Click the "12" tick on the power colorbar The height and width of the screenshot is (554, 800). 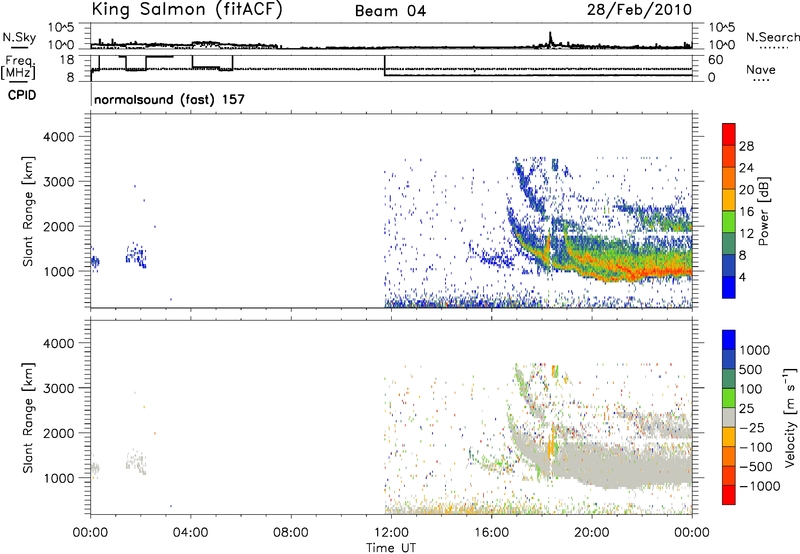[x=746, y=234]
